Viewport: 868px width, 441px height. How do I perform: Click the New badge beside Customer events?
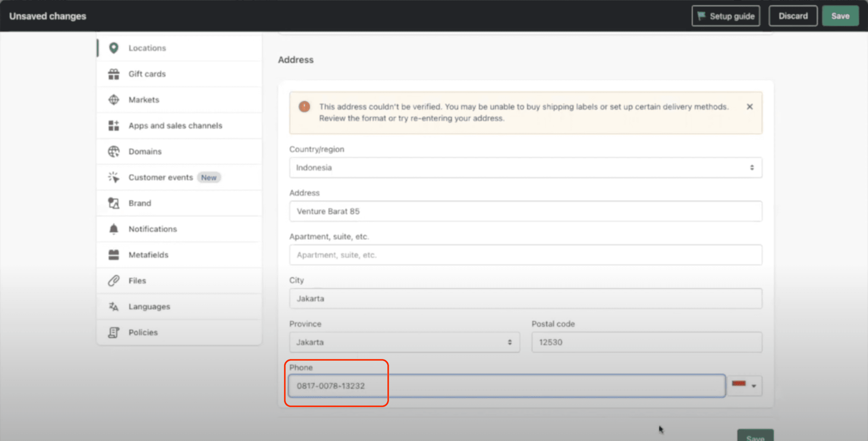(x=209, y=178)
